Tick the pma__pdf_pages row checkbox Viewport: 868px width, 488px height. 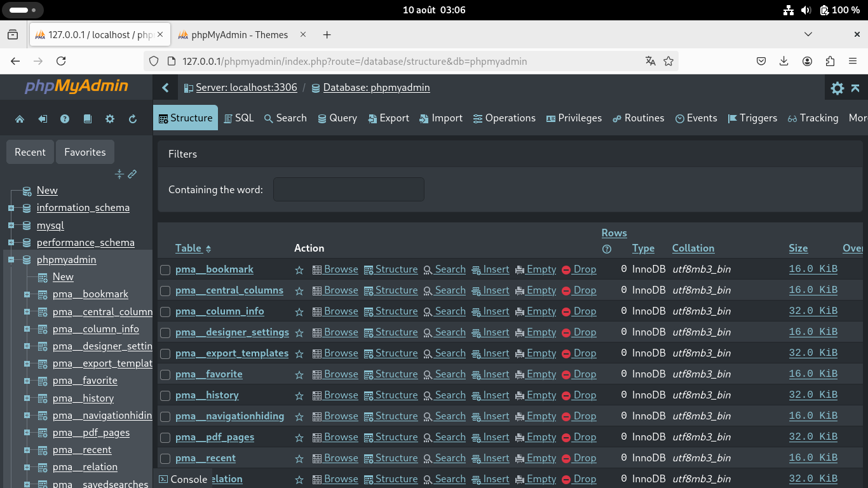tap(165, 438)
